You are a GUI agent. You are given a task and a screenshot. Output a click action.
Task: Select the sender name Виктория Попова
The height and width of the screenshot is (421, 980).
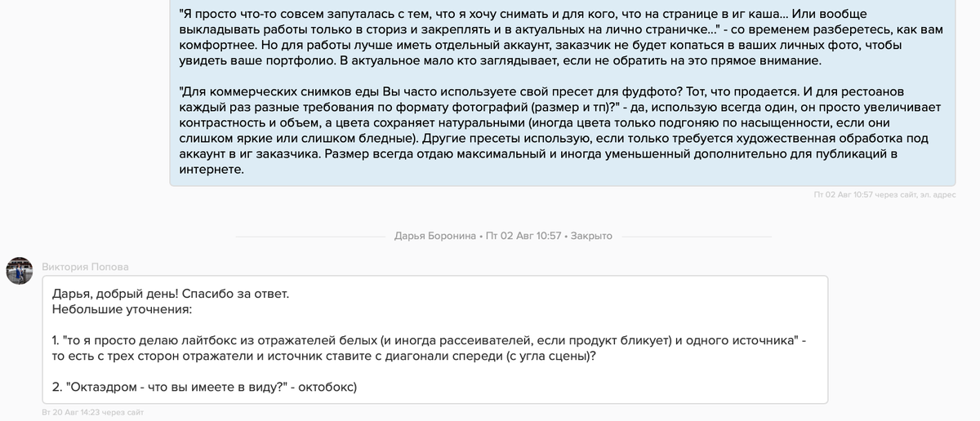coord(85,266)
